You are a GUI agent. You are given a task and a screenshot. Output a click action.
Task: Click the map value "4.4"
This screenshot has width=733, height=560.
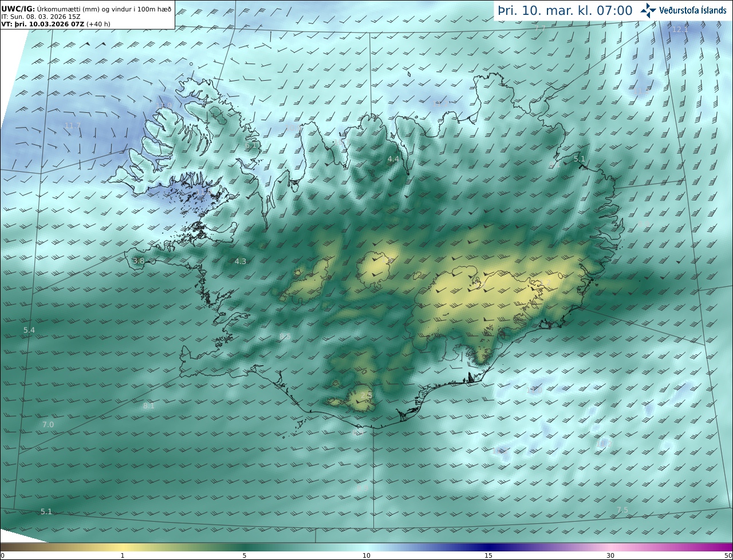point(393,159)
